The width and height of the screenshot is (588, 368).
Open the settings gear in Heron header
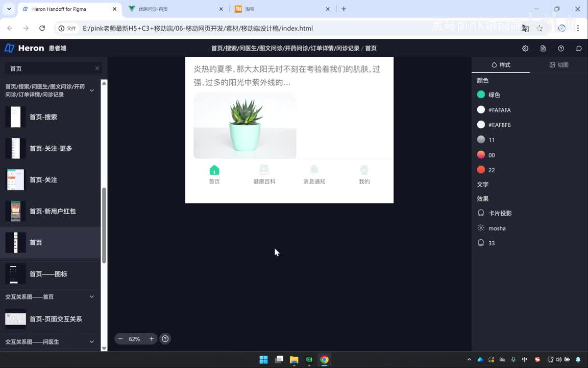point(525,49)
